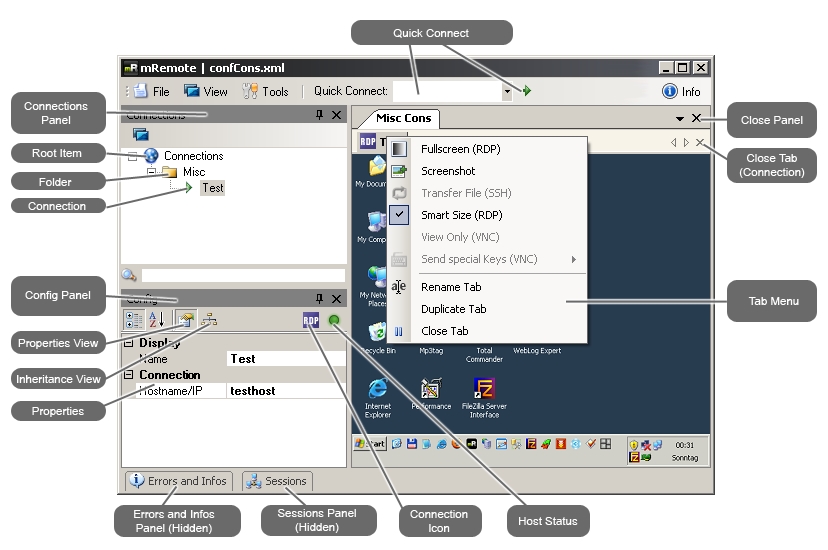Click the new connection icon in Connections panel

[140, 135]
